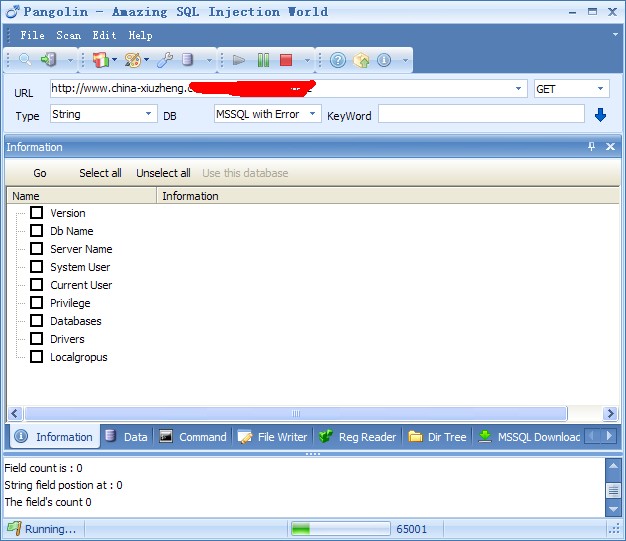The image size is (626, 541).
Task: Enable the Drivers checkbox
Action: (36, 338)
